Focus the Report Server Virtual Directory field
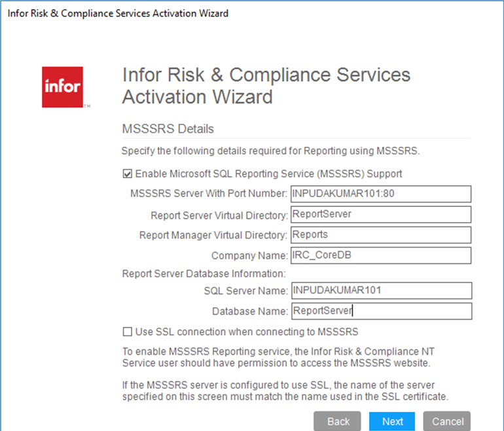 (380, 214)
